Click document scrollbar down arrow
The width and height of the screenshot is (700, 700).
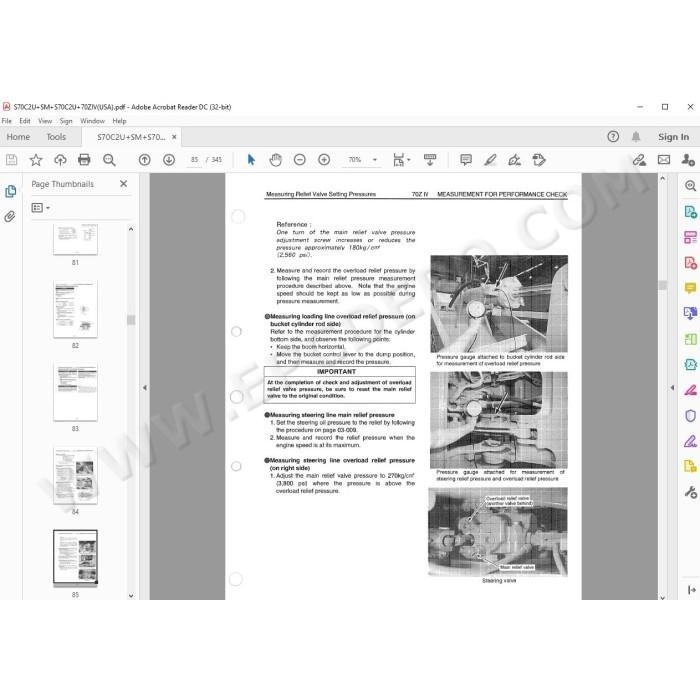[662, 597]
